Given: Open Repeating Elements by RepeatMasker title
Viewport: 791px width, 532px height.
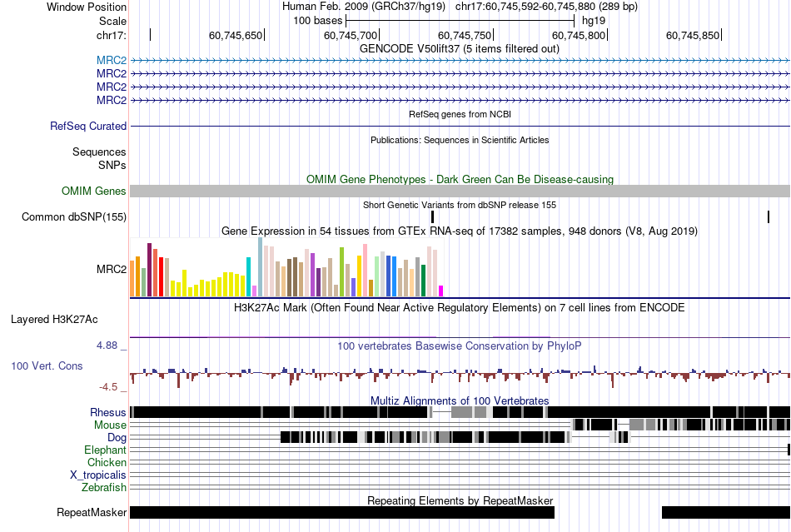Looking at the screenshot, I should pyautogui.click(x=460, y=501).
